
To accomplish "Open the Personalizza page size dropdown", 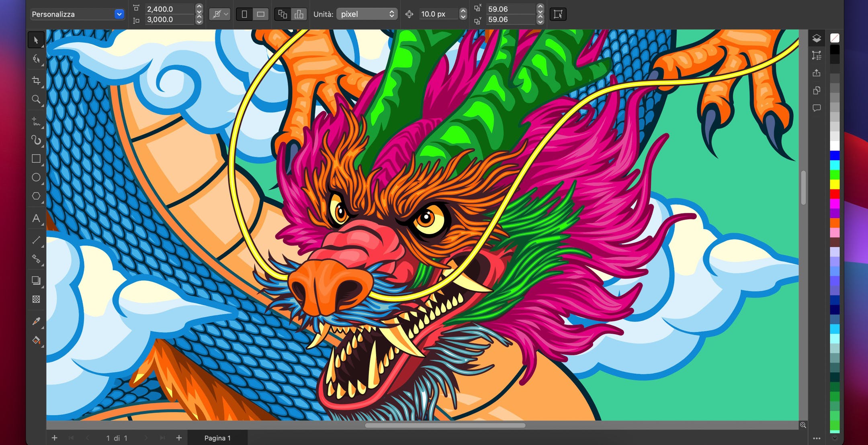I will click(x=77, y=14).
